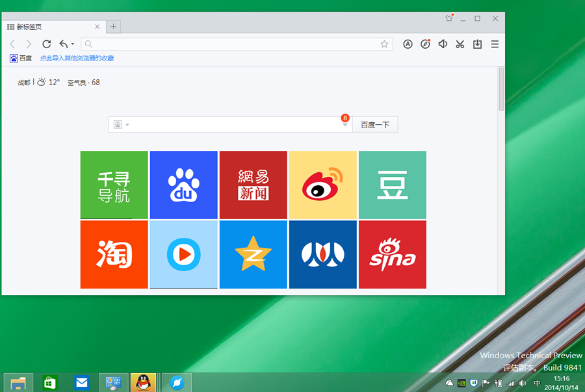Open the 淘宝 orange tile
This screenshot has width=585, height=392.
pos(114,254)
